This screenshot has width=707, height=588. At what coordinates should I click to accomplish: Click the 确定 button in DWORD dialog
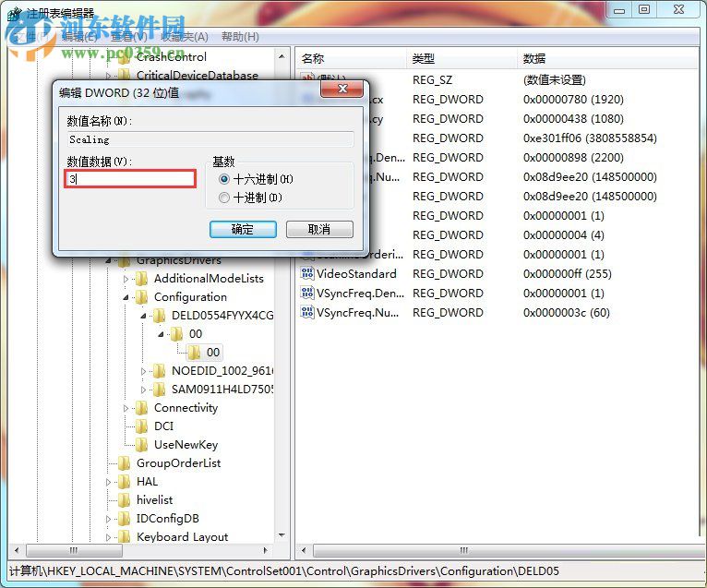(243, 229)
